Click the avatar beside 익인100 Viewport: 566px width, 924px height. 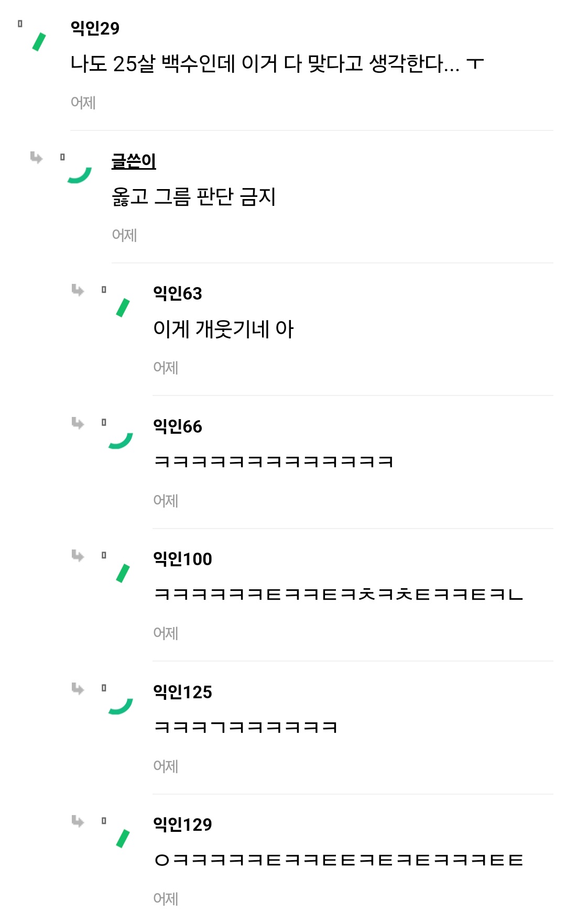coord(122,573)
